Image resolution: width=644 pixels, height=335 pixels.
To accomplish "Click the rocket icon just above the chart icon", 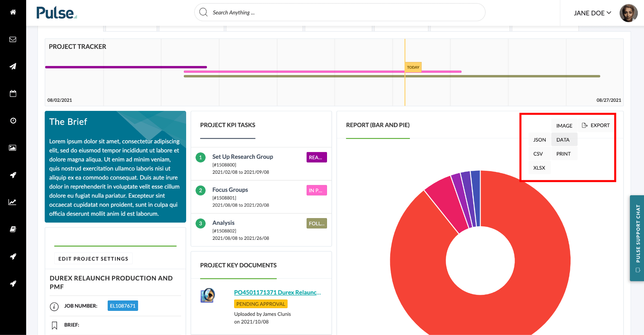I will [13, 175].
